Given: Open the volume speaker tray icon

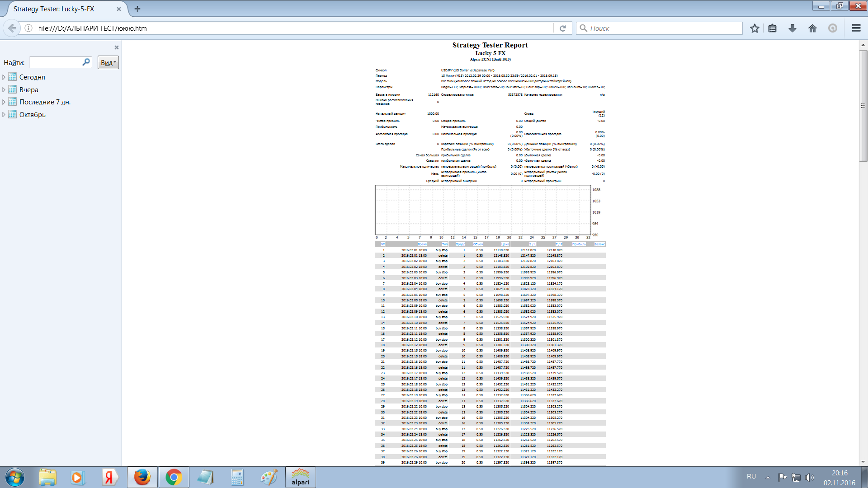Looking at the screenshot, I should 810,477.
